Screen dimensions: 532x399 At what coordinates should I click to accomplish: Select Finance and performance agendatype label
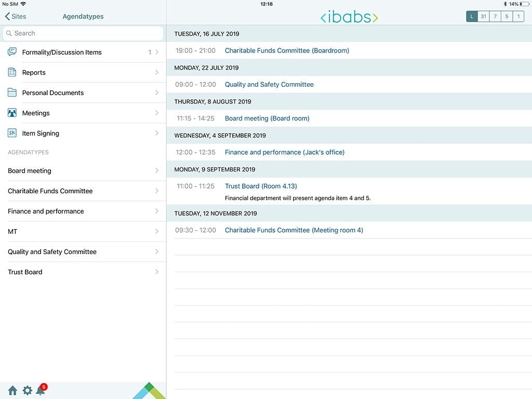coord(46,211)
